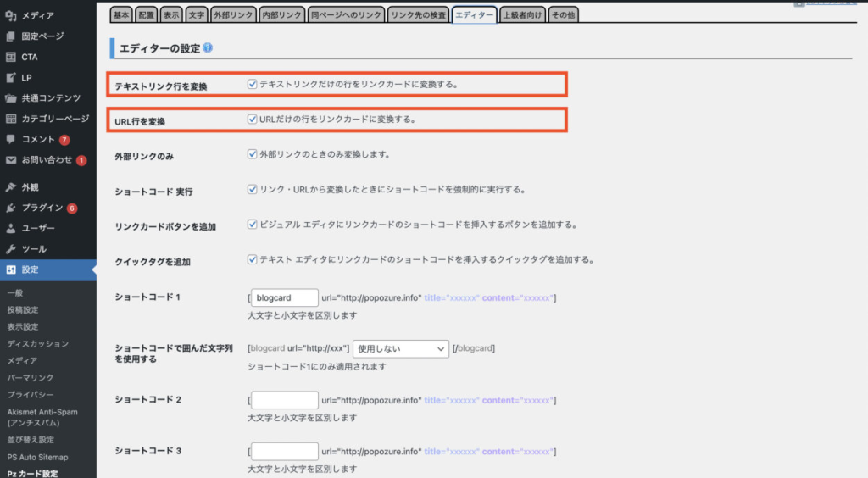Open パーマリンク settings submenu link
This screenshot has width=868, height=478.
click(x=31, y=378)
